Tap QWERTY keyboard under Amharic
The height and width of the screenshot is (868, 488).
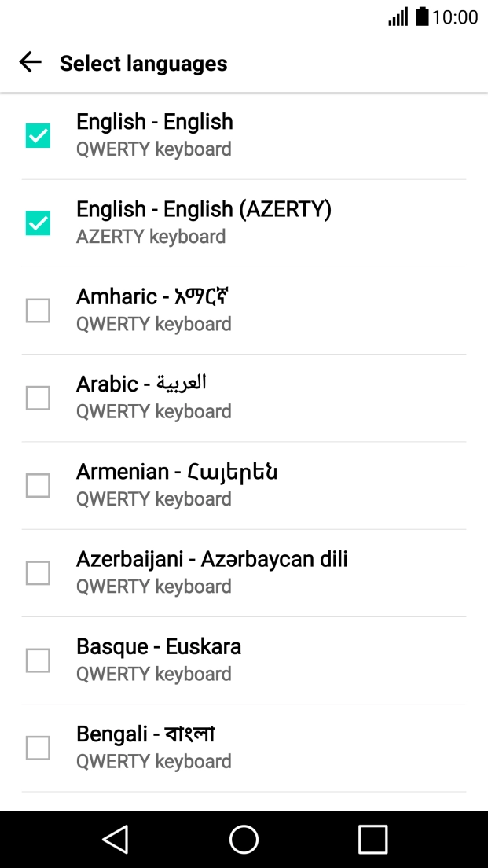click(153, 324)
